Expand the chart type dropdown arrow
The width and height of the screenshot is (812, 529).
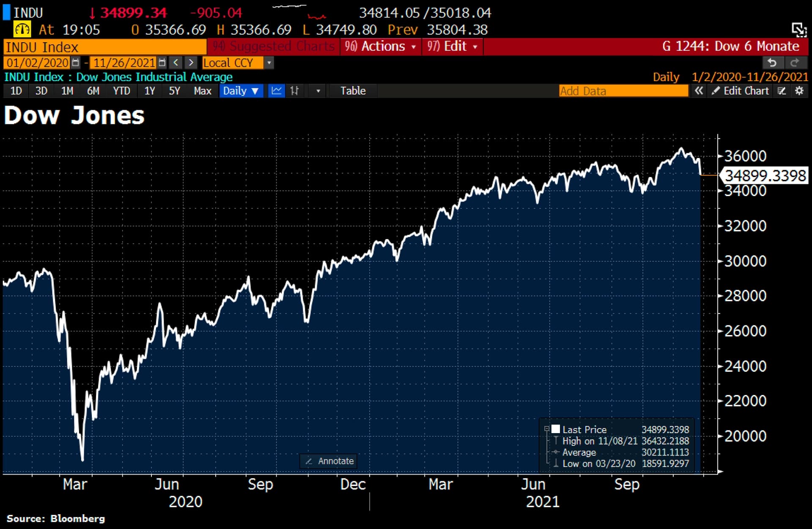pos(318,91)
